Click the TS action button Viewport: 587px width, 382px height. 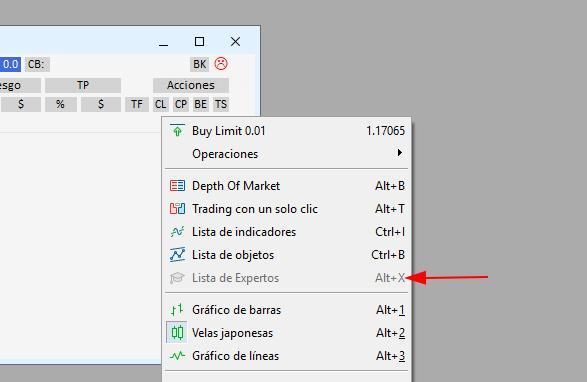[221, 104]
